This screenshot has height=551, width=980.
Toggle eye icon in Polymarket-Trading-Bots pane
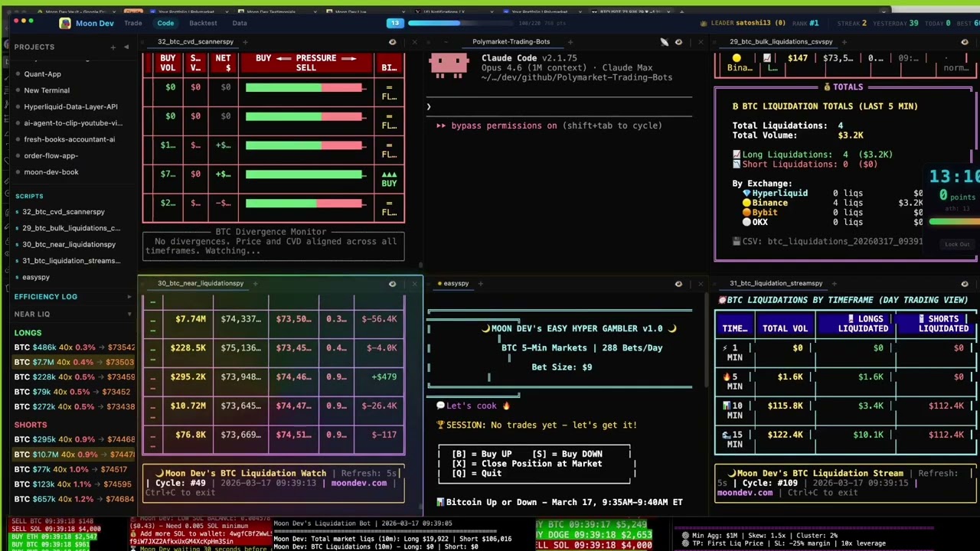click(x=678, y=41)
